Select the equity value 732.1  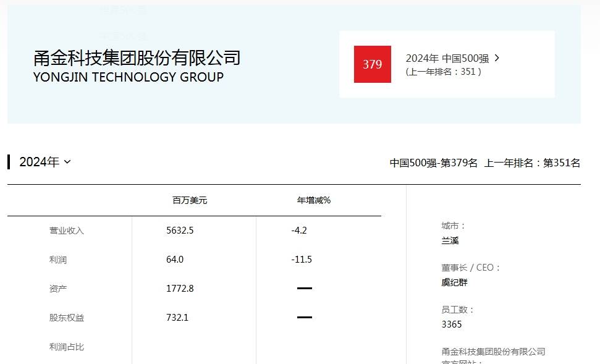pos(177,318)
